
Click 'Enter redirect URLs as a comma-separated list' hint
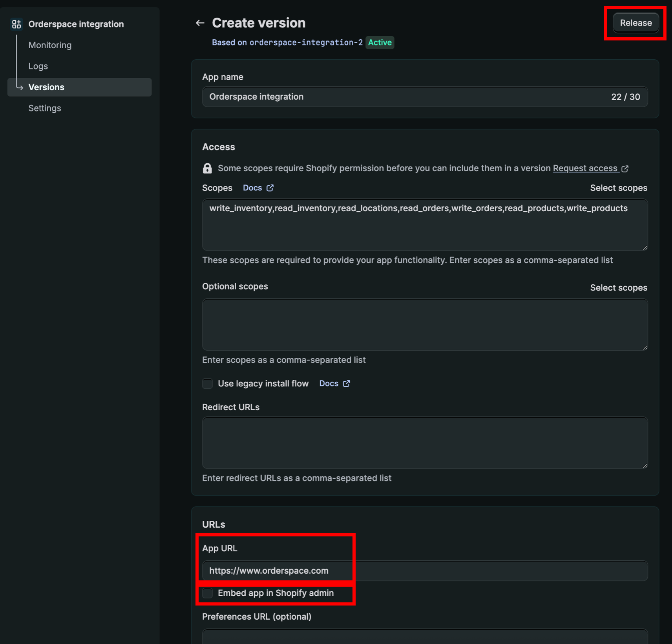[x=297, y=478]
